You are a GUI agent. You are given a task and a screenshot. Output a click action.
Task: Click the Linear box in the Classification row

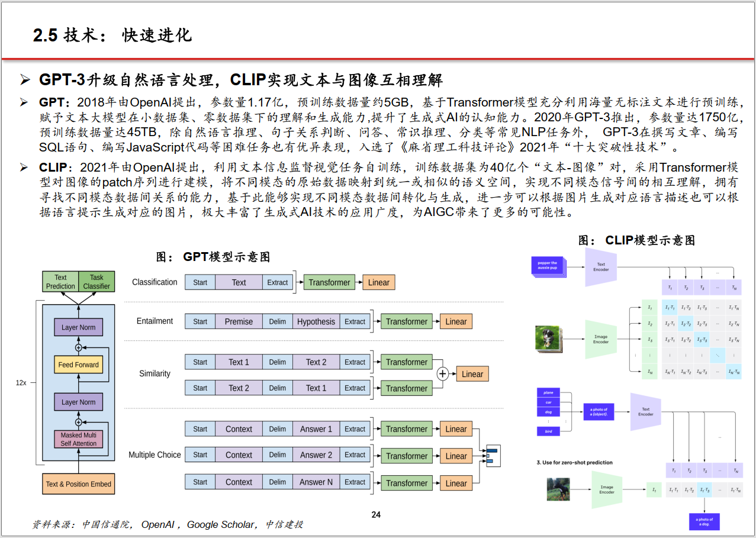379,282
